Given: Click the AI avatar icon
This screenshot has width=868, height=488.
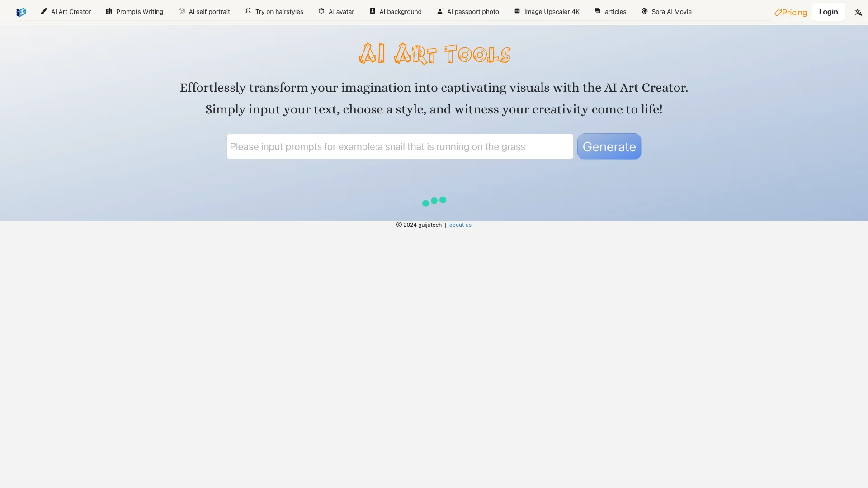Looking at the screenshot, I should [321, 12].
